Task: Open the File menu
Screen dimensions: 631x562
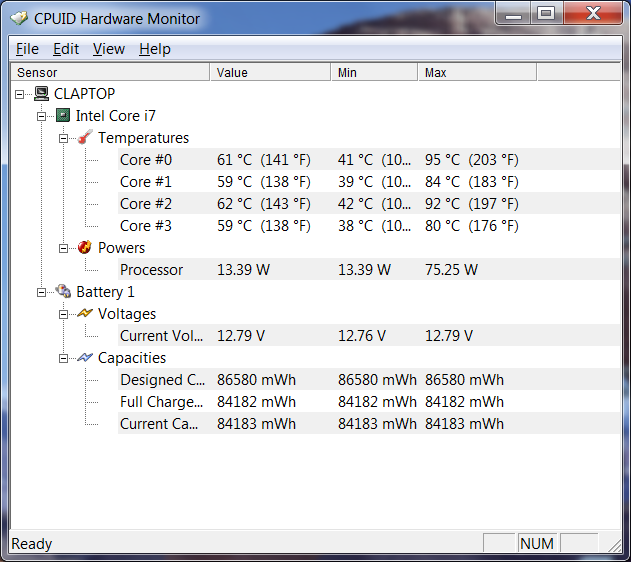Action: pyautogui.click(x=27, y=49)
